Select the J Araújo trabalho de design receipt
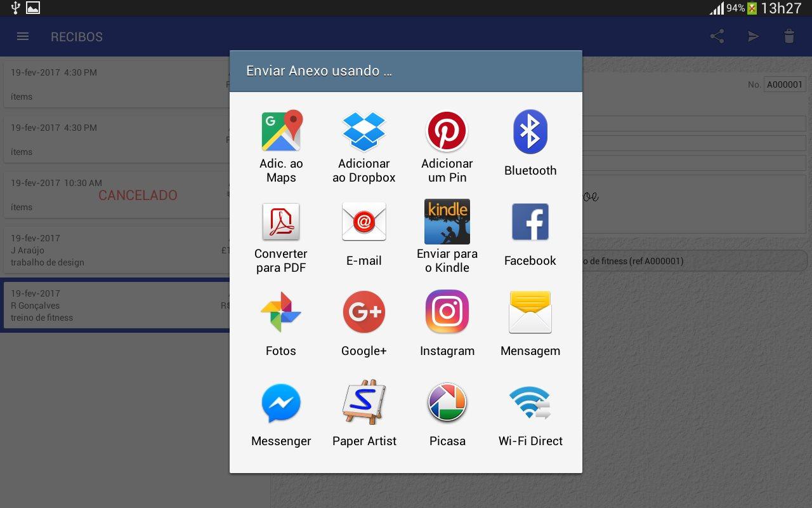 (117, 250)
